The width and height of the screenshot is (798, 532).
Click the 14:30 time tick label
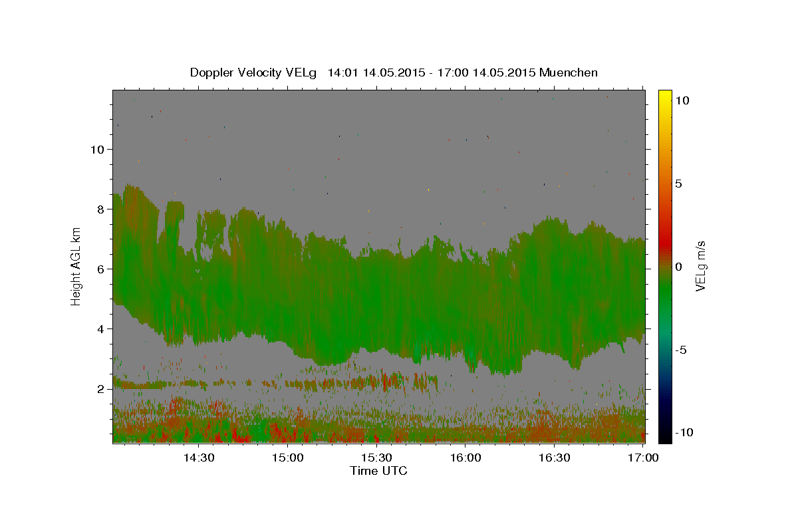[198, 458]
